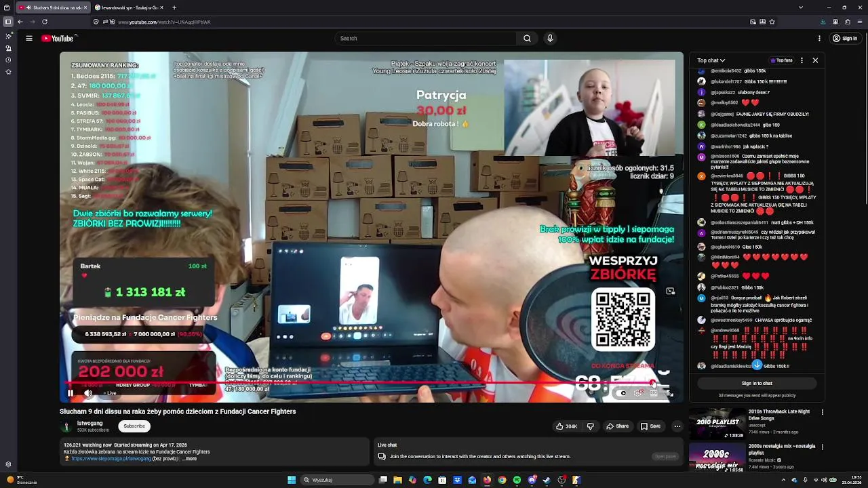Go to YouTube home via logo
This screenshot has width=868, height=488.
tap(58, 39)
